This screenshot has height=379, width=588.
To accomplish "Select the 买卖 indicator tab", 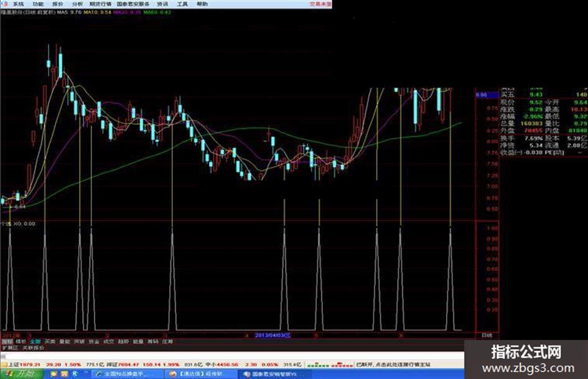I will pyautogui.click(x=50, y=342).
